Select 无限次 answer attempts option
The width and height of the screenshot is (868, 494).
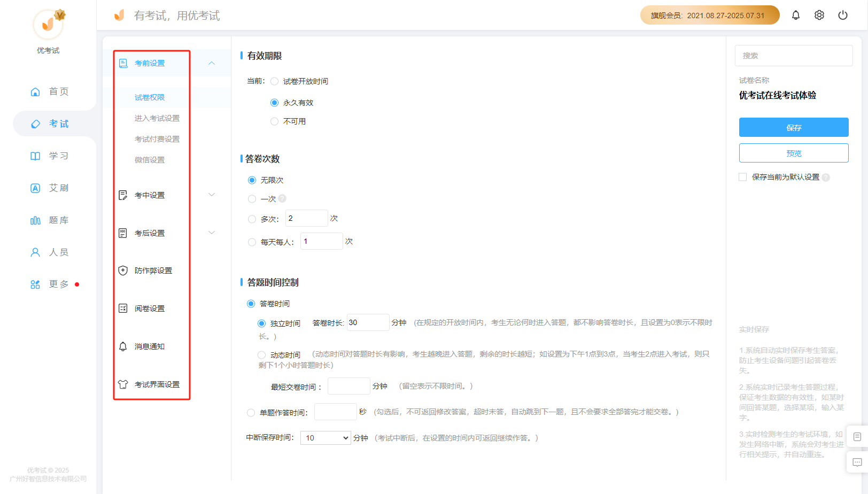[x=252, y=180]
